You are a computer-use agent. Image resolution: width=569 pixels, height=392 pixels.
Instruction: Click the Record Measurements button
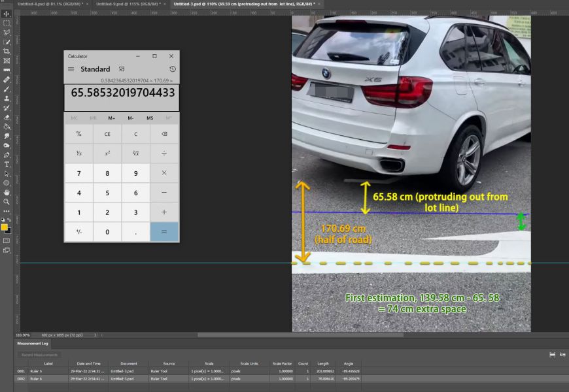point(39,355)
